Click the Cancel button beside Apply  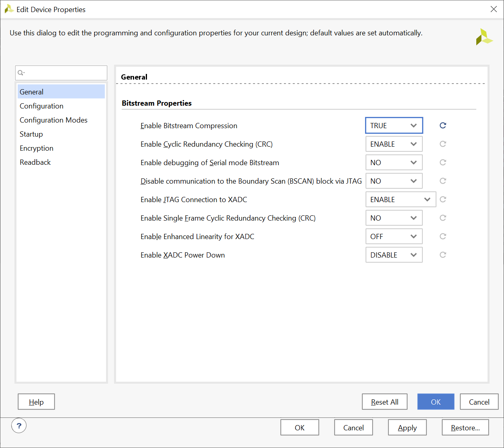pos(353,428)
